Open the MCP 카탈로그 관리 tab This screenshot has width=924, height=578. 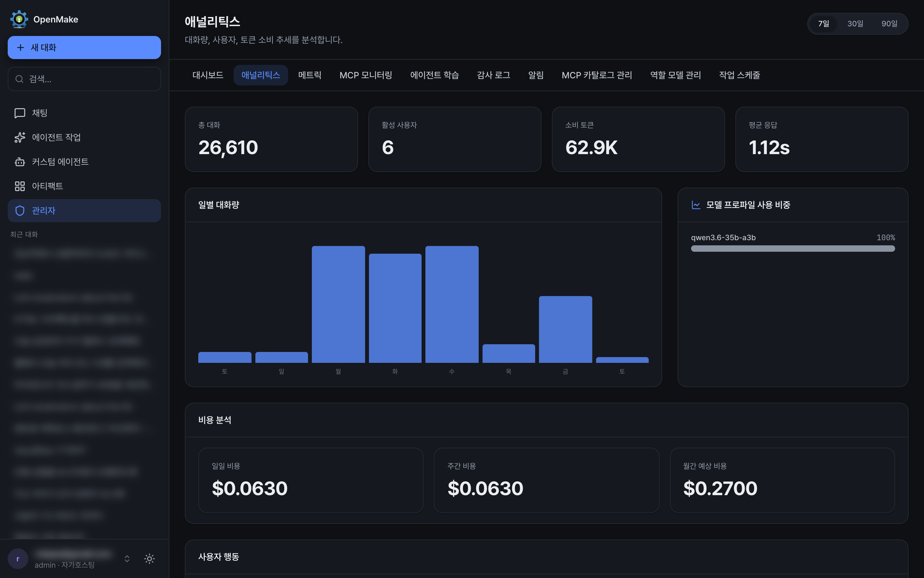[597, 75]
